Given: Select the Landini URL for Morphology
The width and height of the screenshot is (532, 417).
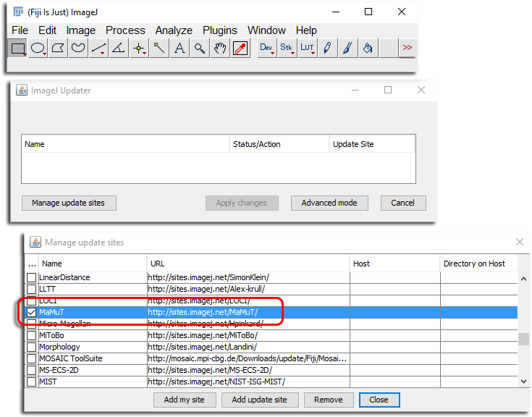Looking at the screenshot, I should tap(248, 347).
